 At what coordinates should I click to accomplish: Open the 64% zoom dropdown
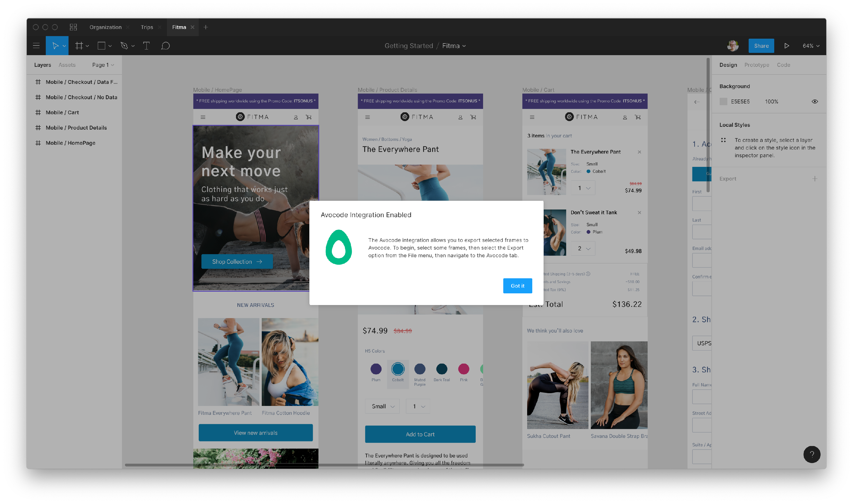[x=811, y=46]
